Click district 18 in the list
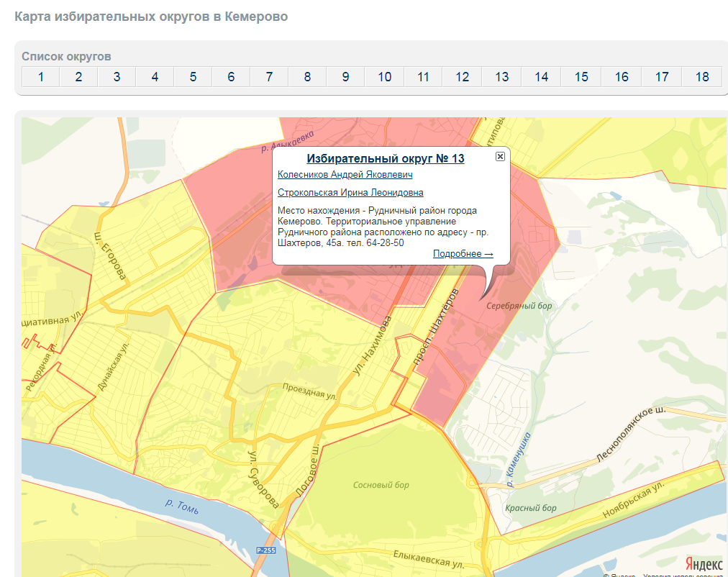The width and height of the screenshot is (728, 577). coord(702,77)
